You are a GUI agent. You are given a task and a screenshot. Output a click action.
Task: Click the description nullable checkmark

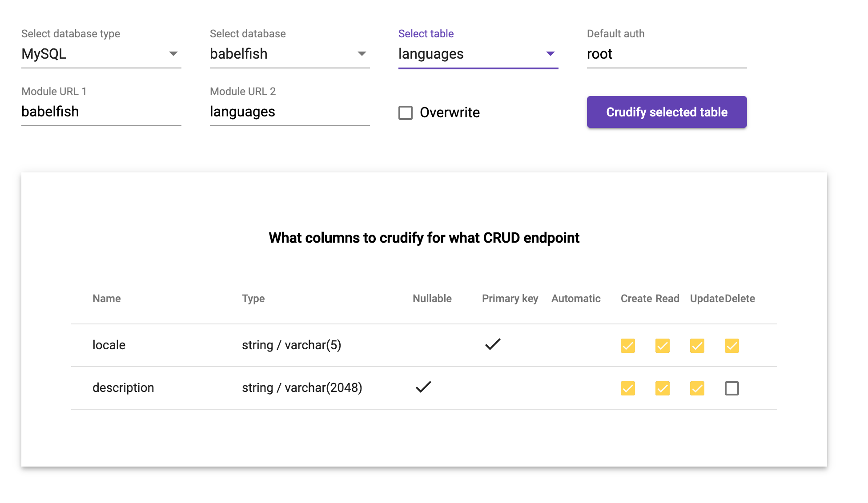coord(423,387)
